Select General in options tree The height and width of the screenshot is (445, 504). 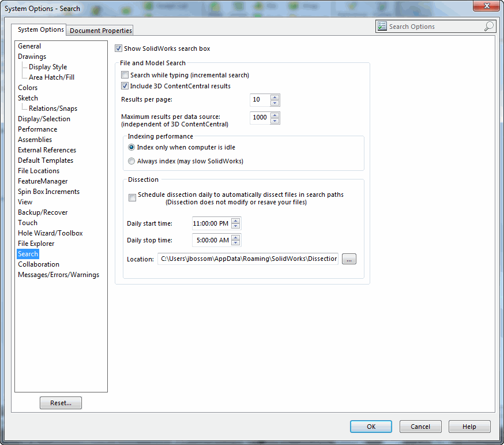(29, 46)
